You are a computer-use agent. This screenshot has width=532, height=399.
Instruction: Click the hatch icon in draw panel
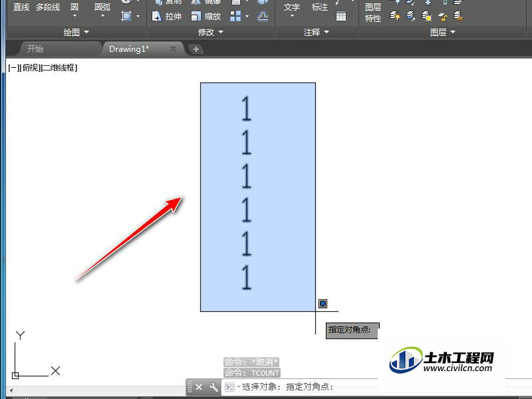126,15
